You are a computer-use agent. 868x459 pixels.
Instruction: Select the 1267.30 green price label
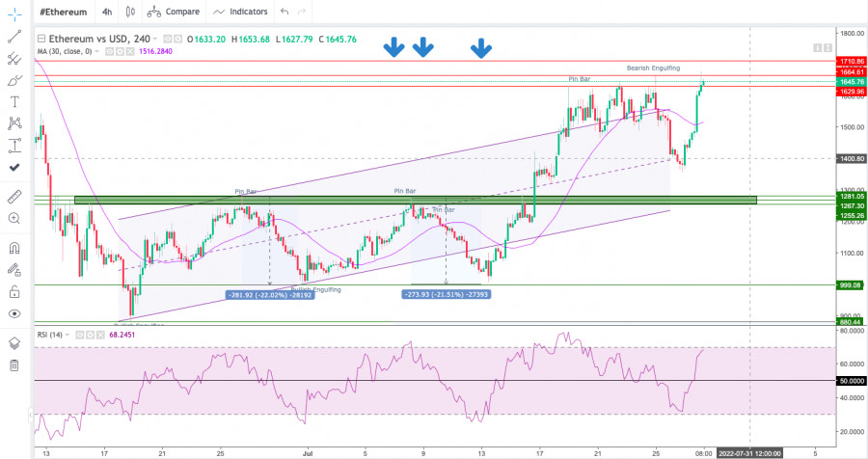pos(852,206)
